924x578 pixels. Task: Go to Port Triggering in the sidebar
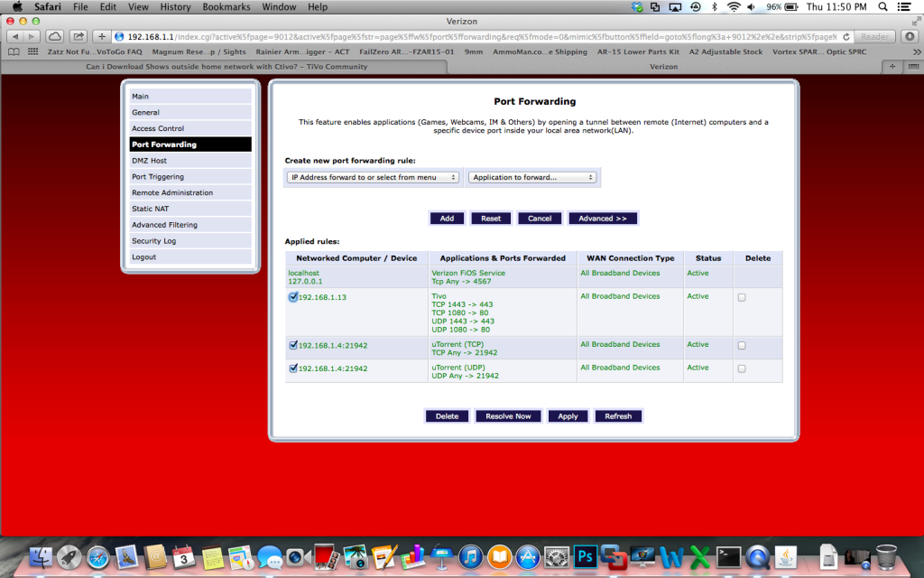[190, 176]
